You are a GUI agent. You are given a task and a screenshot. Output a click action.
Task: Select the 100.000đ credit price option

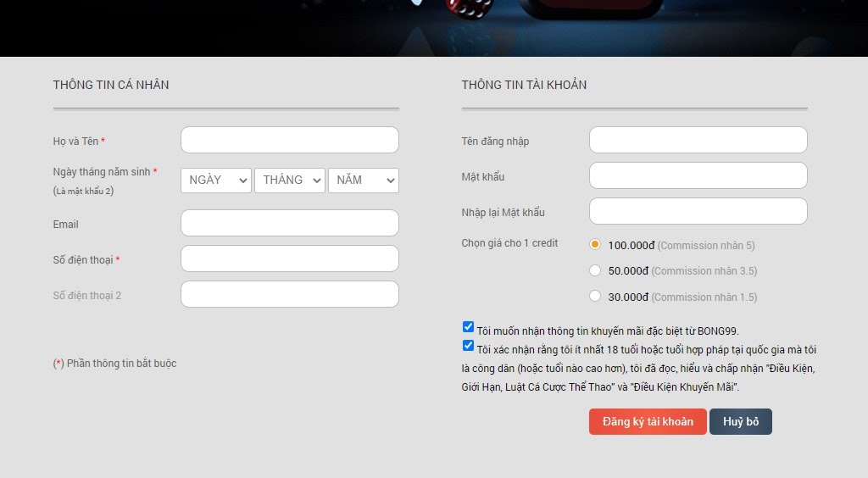[595, 244]
